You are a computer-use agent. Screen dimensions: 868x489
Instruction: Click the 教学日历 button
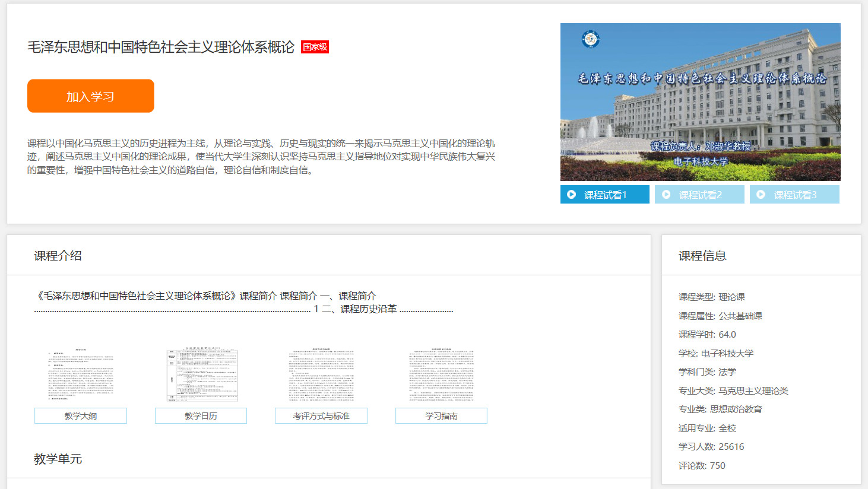[201, 416]
